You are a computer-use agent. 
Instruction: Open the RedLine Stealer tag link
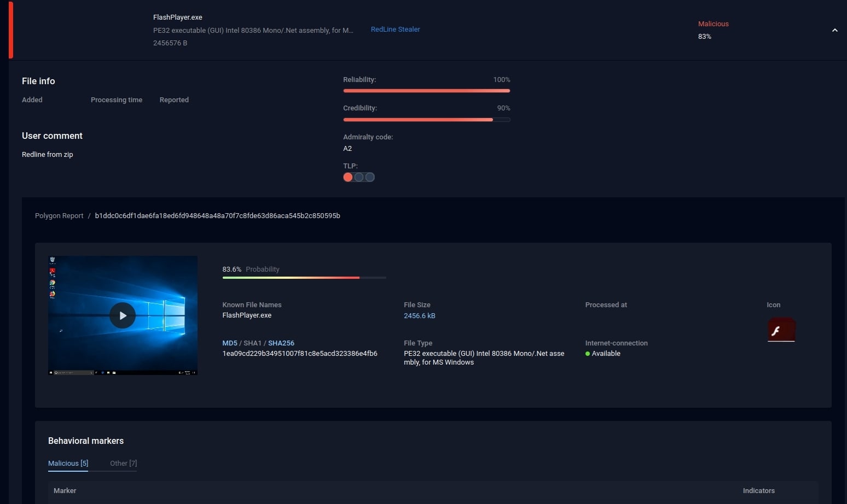pyautogui.click(x=395, y=29)
